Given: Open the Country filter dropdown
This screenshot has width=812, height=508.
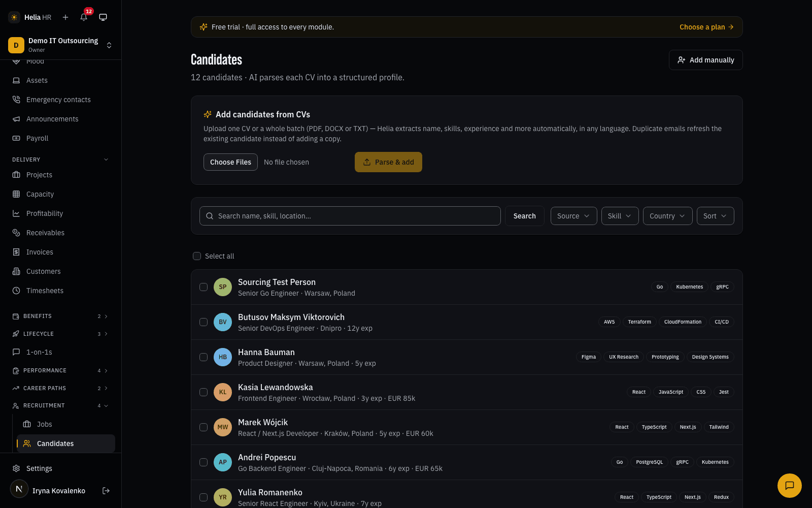Looking at the screenshot, I should pyautogui.click(x=667, y=216).
